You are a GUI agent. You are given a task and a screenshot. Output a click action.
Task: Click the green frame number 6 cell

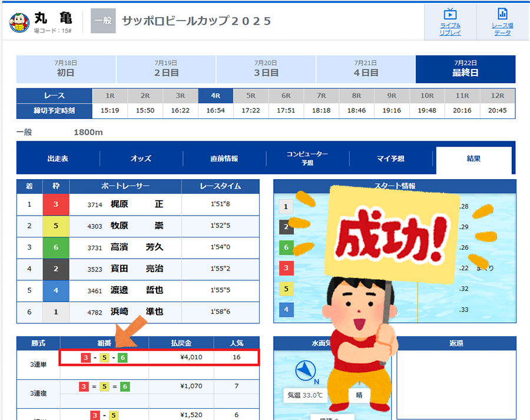click(x=56, y=247)
